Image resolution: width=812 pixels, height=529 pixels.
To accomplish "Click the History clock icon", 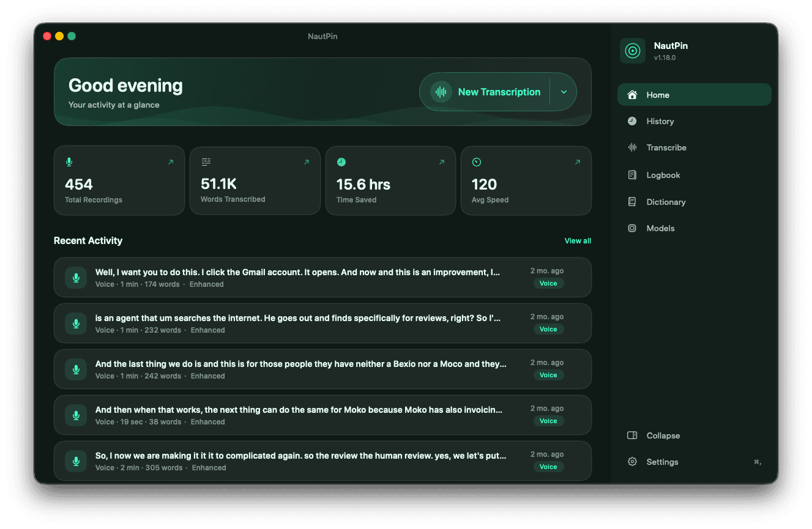I will click(632, 121).
